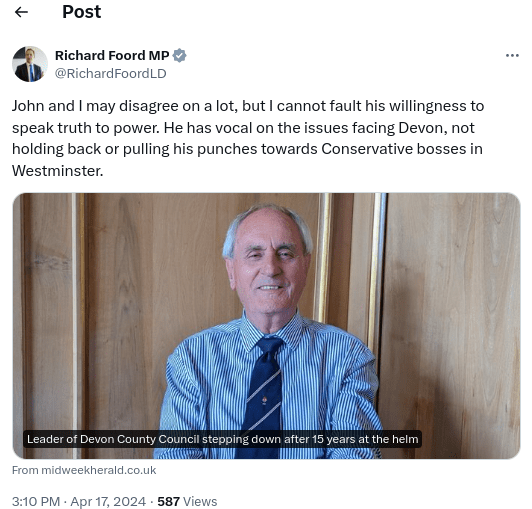Open Richard Foord's profile avatar
This screenshot has height=509, width=532.
coord(30,64)
